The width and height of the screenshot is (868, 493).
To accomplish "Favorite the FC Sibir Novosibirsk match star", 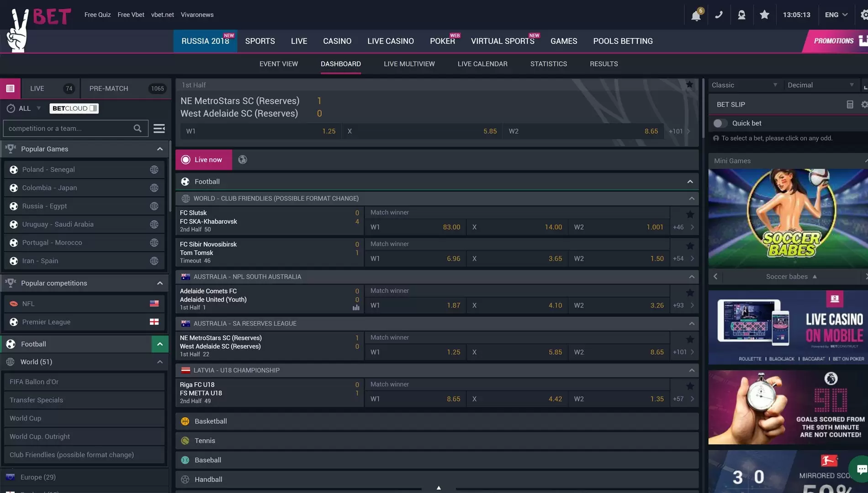I will 690,246.
